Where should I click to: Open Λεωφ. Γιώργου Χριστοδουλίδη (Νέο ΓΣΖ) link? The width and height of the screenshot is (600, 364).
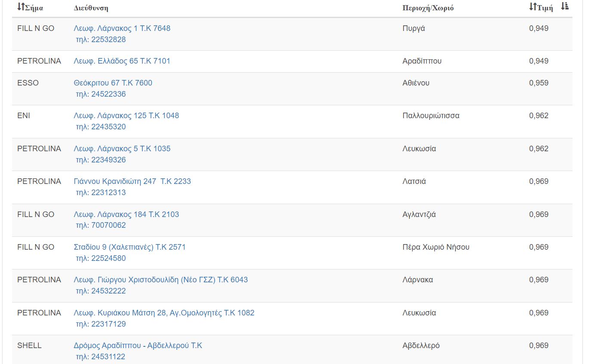click(x=161, y=280)
